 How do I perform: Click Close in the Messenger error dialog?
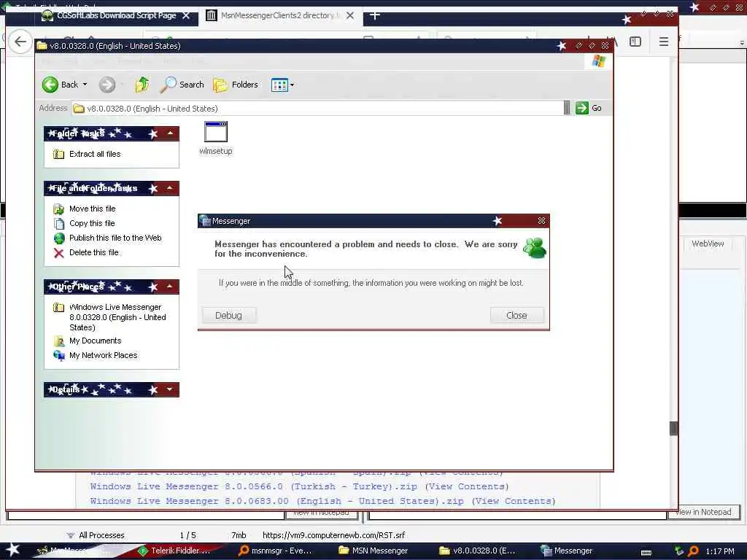(517, 315)
